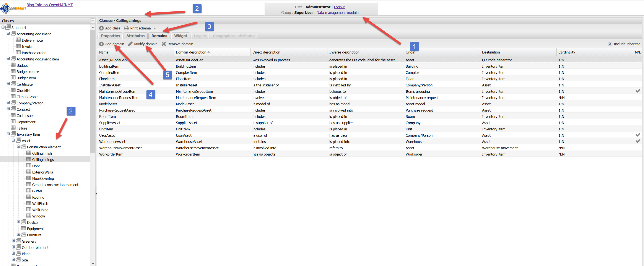Click the openMAINT logo
The image size is (644, 266).
13,8
